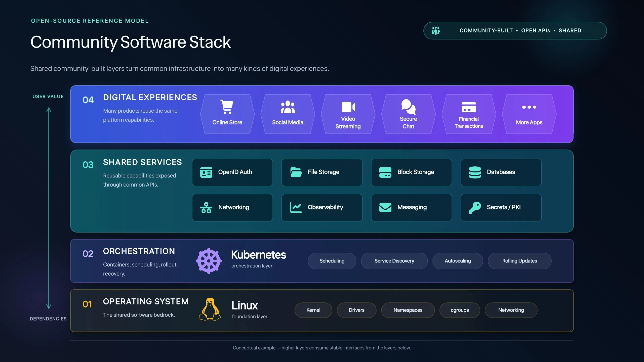The height and width of the screenshot is (362, 644).
Task: Click the Linux penguin logo
Action: tap(210, 309)
